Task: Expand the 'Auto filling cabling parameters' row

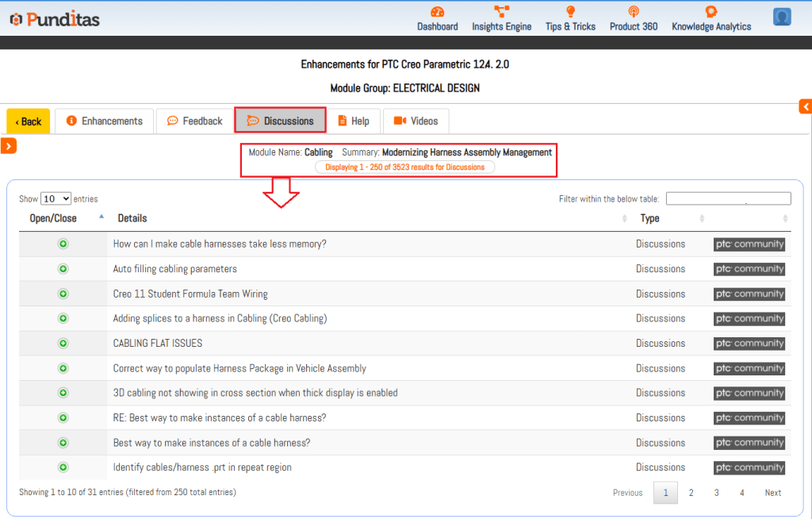Action: click(63, 269)
